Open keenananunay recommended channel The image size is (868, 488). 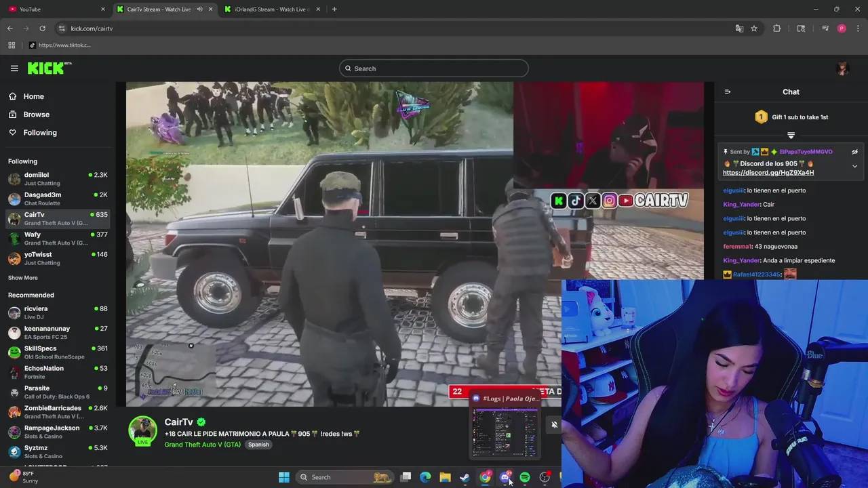pyautogui.click(x=58, y=332)
